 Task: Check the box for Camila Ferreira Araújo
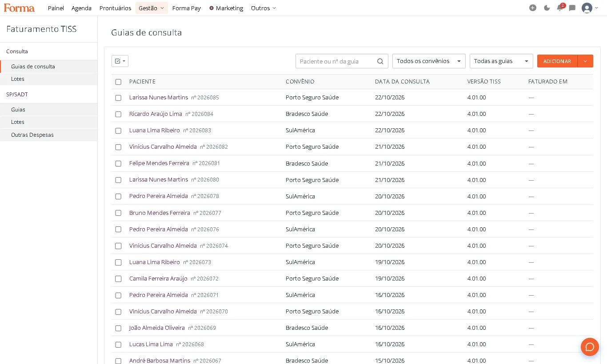pyautogui.click(x=118, y=279)
